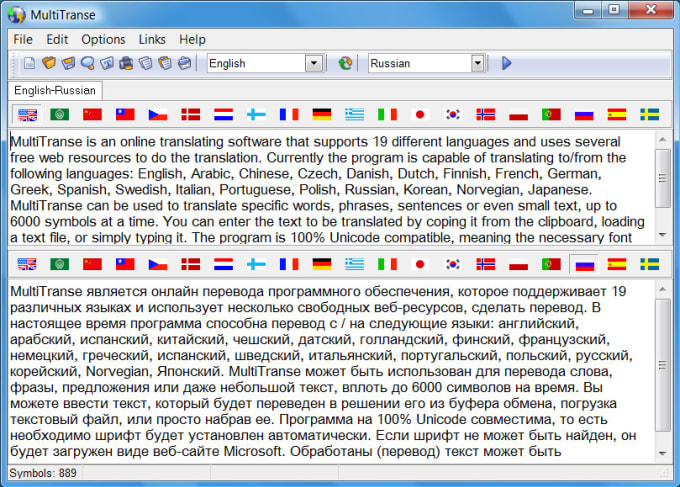680x487 pixels.
Task: Pick Spanish flag in the source flag row
Action: click(x=617, y=114)
